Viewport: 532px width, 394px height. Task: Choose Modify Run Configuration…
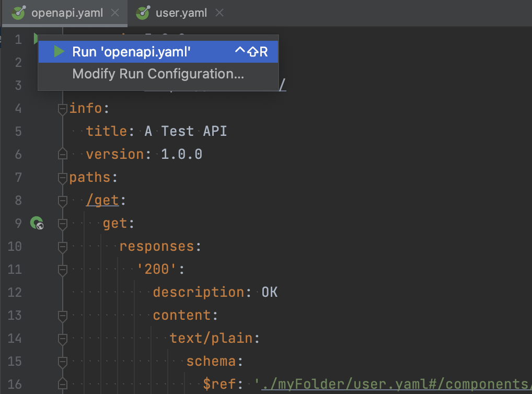coord(158,74)
